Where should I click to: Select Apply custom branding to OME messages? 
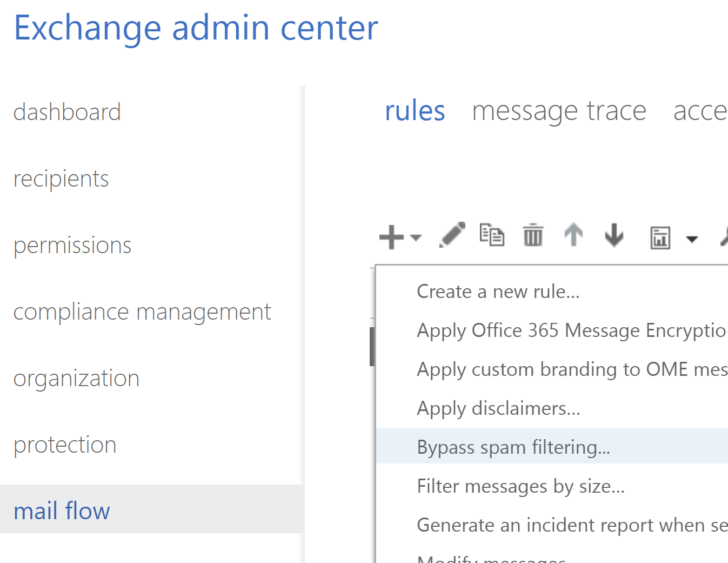pyautogui.click(x=552, y=369)
